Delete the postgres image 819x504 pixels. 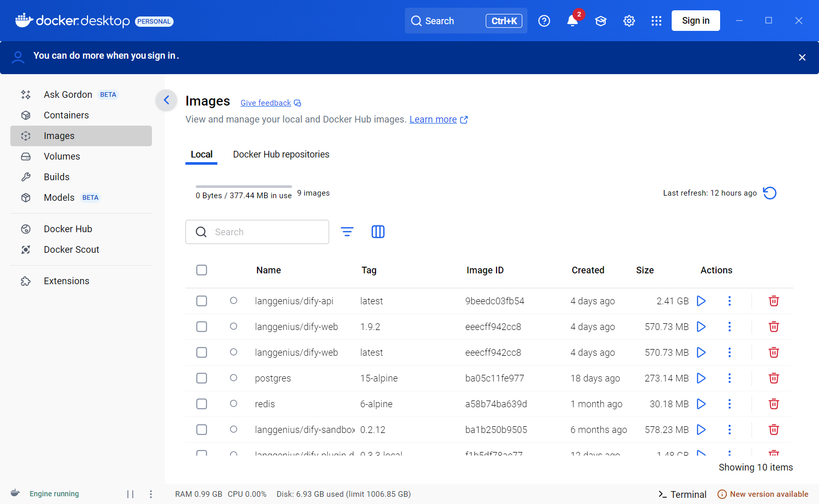point(774,378)
